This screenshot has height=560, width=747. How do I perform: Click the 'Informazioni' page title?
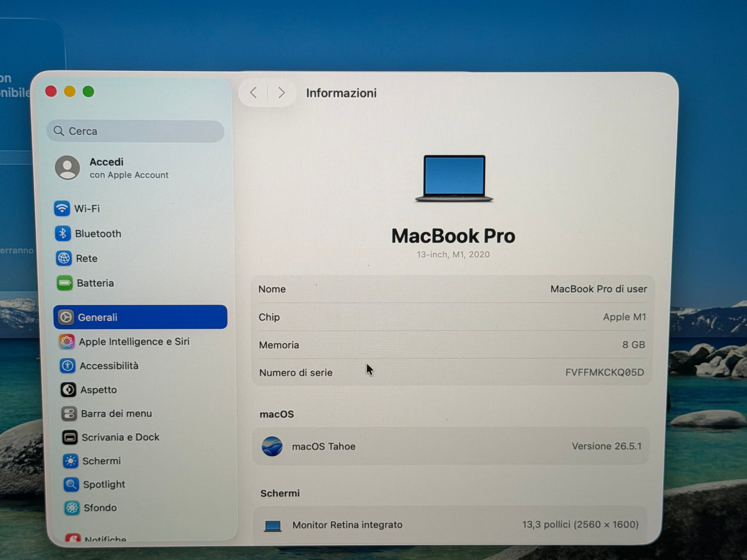(341, 93)
